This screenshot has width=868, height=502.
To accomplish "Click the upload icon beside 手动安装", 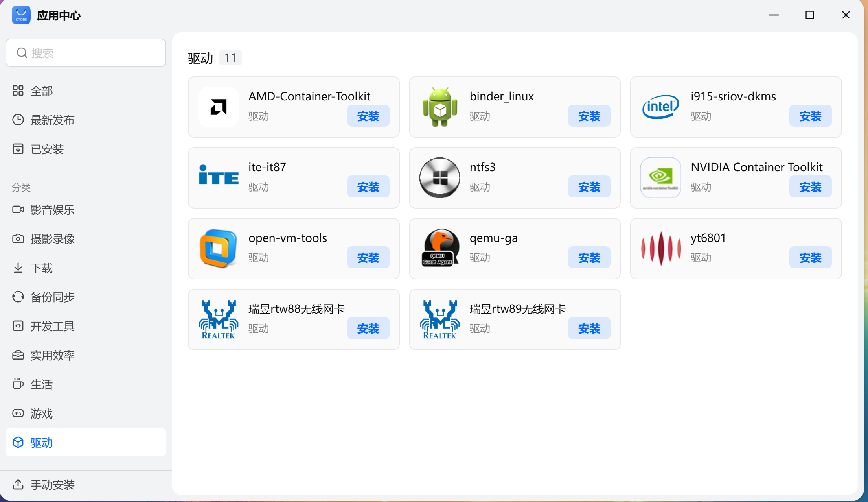I will [18, 484].
